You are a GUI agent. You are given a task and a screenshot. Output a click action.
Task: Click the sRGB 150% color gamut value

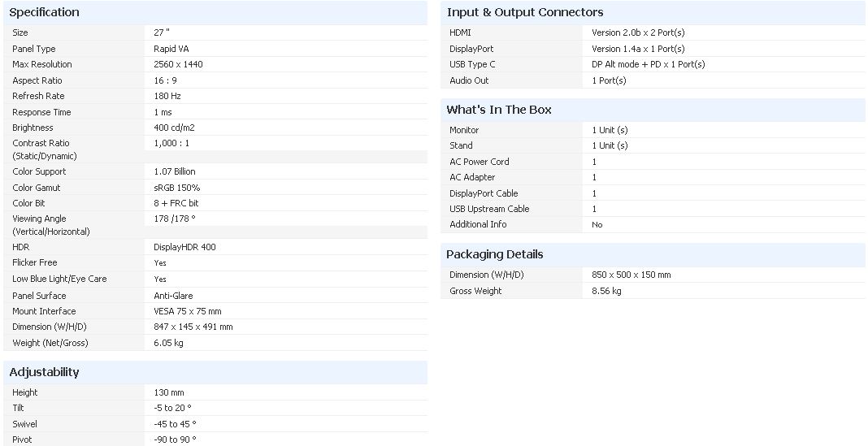click(176, 188)
